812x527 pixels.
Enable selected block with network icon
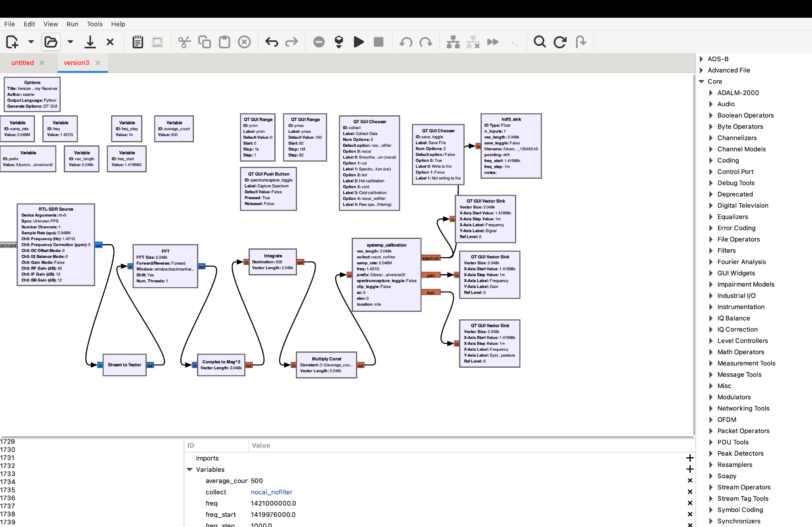pyautogui.click(x=453, y=42)
